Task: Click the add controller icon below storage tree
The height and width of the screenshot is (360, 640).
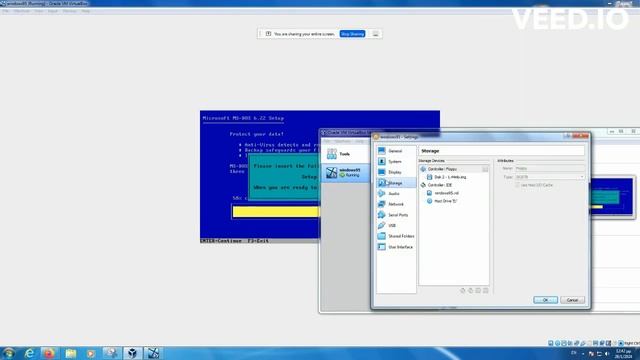Action: coord(462,291)
